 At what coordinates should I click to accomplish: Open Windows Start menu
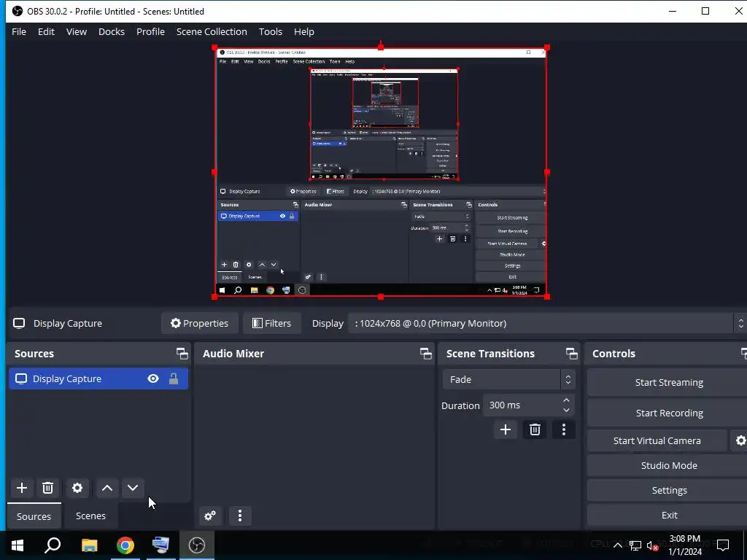click(18, 545)
